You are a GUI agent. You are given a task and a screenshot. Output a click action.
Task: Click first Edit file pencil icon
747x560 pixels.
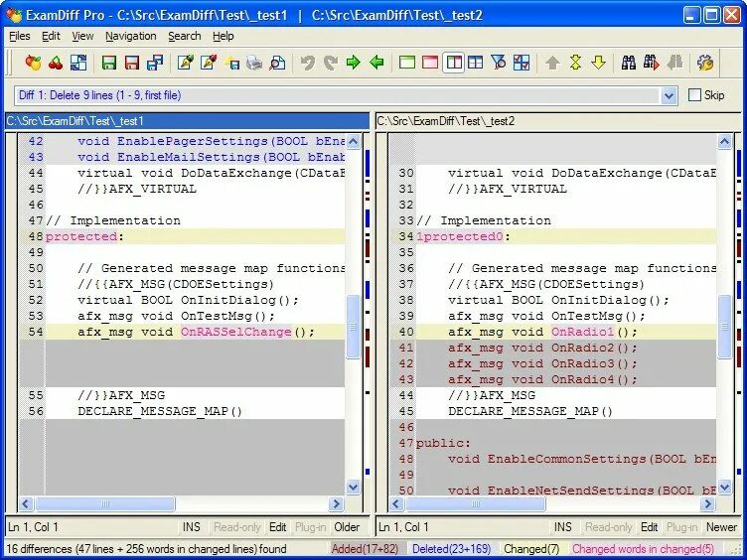186,63
